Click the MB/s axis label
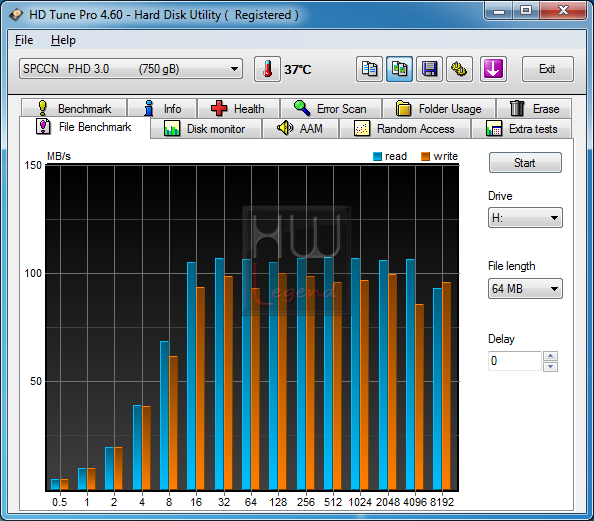The width and height of the screenshot is (594, 521). click(x=59, y=156)
